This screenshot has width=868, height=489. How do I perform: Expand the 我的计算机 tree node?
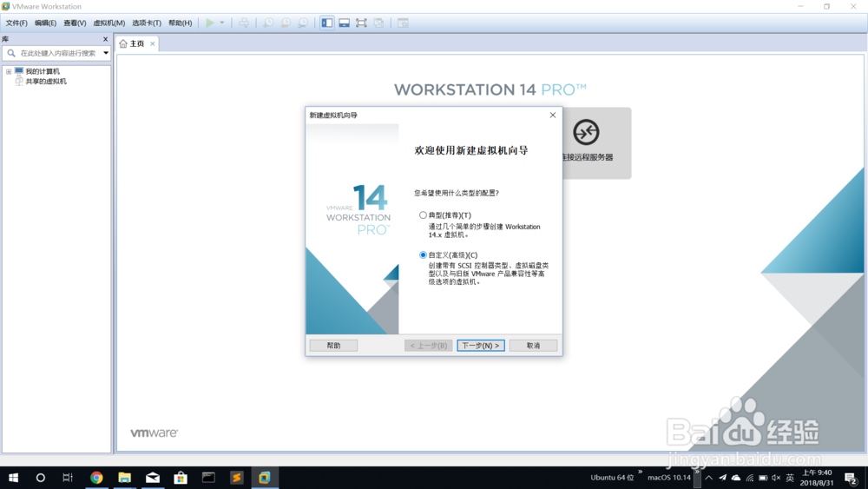tap(9, 71)
